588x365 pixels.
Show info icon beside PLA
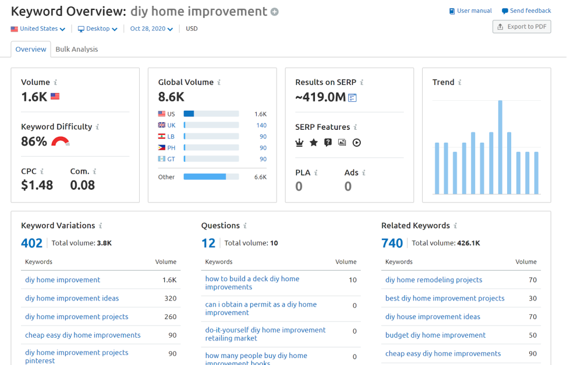click(316, 172)
